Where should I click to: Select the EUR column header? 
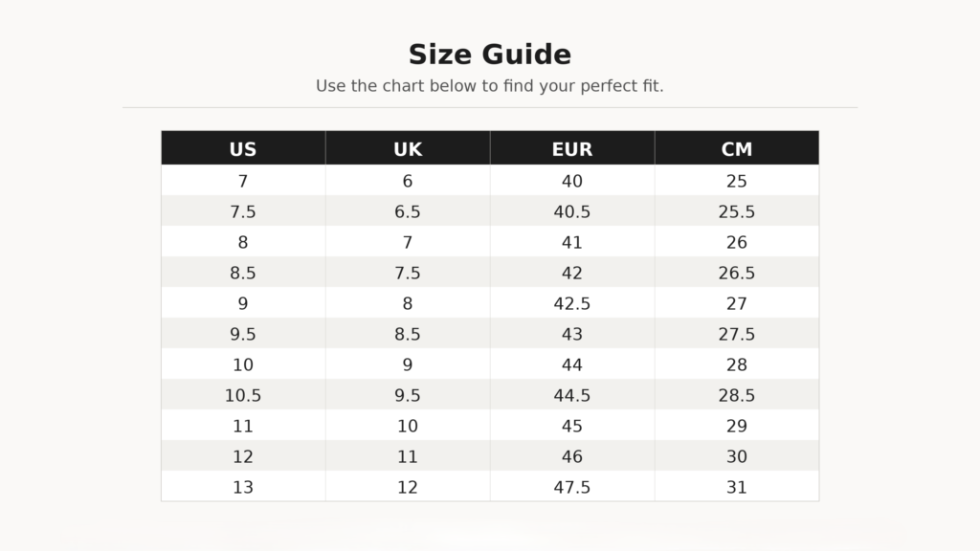[572, 149]
